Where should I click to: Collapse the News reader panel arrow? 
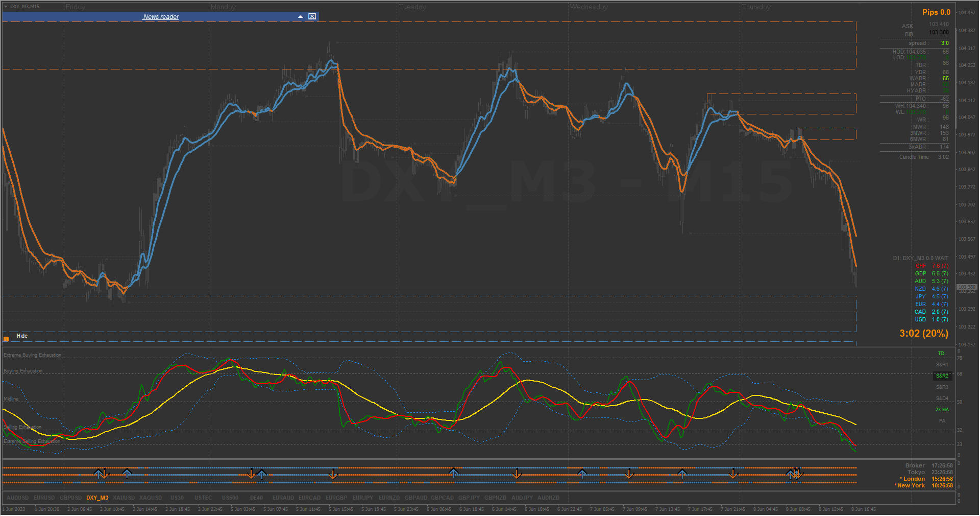[300, 17]
